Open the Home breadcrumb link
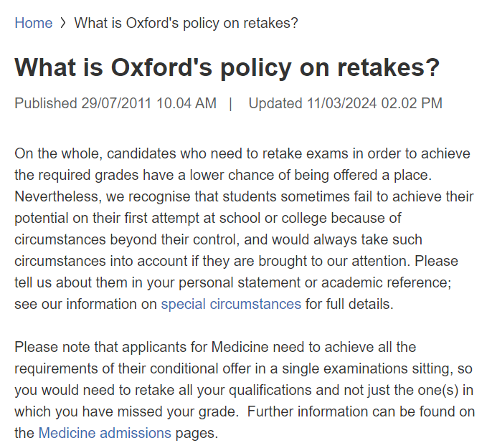Screen dimensions: 492x448 coord(33,23)
